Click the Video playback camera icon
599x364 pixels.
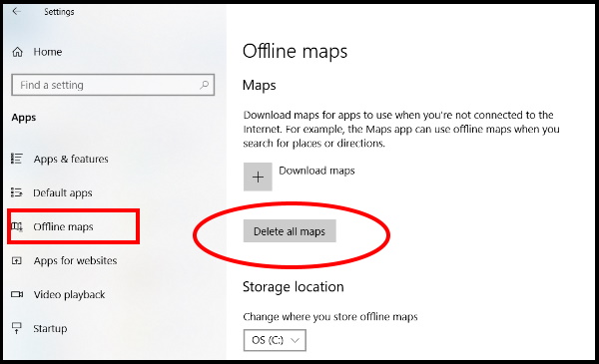(x=17, y=294)
